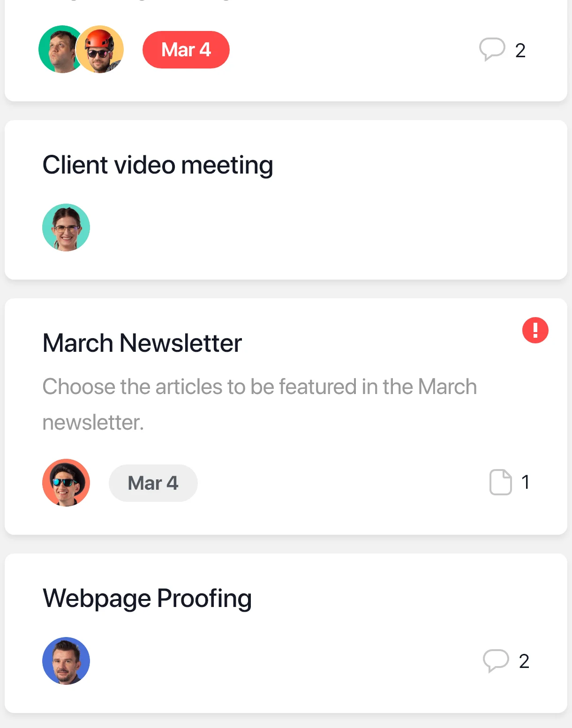Click comment count 2 on top card
This screenshot has width=572, height=728.
(x=520, y=50)
